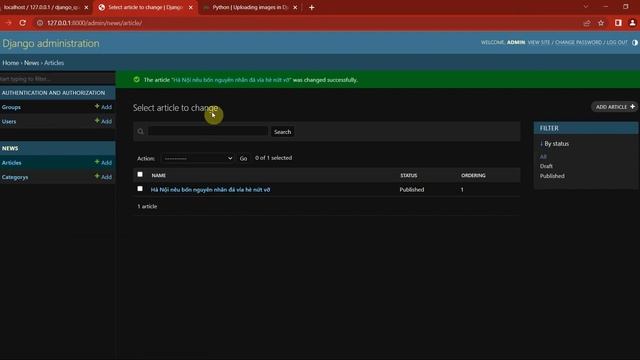Click the Search button
Image resolution: width=640 pixels, height=360 pixels.
tap(282, 132)
